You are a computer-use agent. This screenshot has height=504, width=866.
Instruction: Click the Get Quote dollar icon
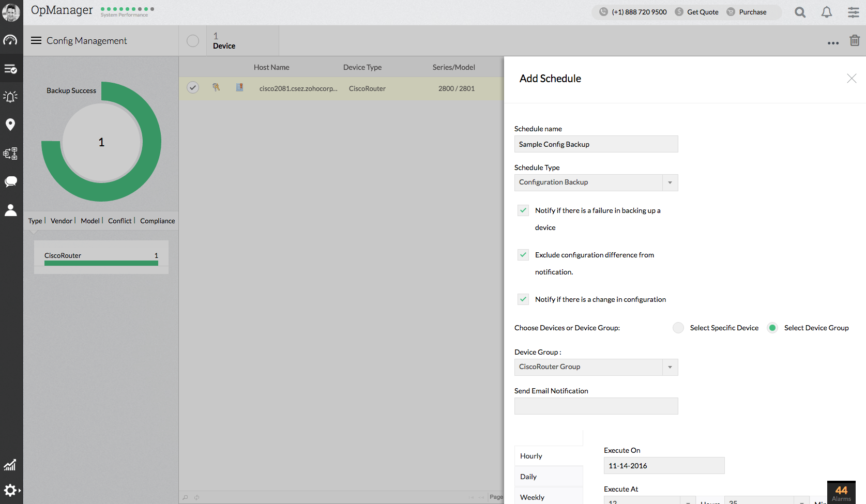(x=679, y=12)
